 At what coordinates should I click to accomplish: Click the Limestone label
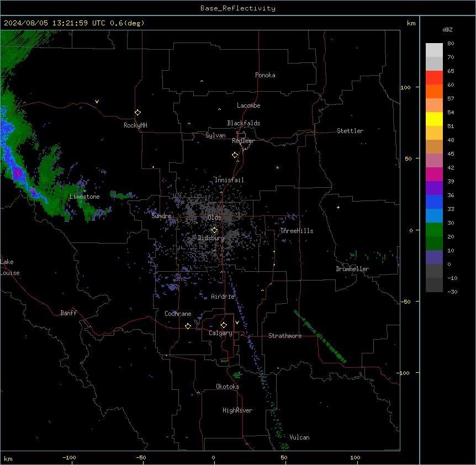tap(84, 197)
